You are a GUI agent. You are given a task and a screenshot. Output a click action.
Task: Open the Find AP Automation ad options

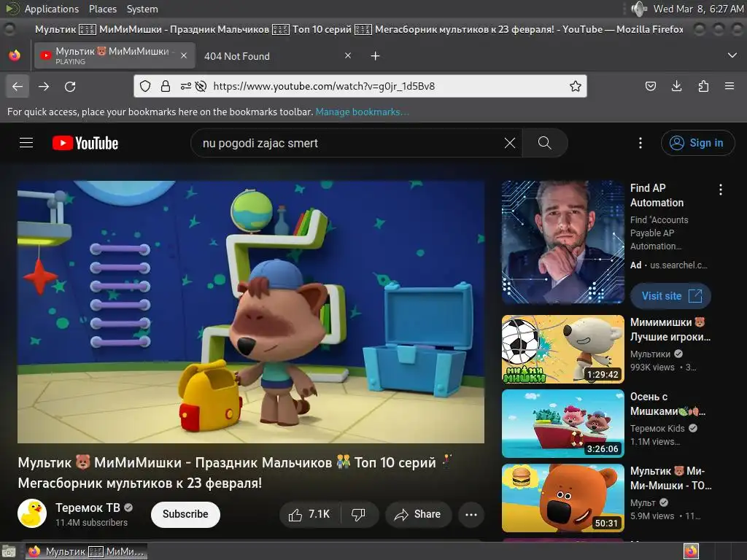pos(720,190)
